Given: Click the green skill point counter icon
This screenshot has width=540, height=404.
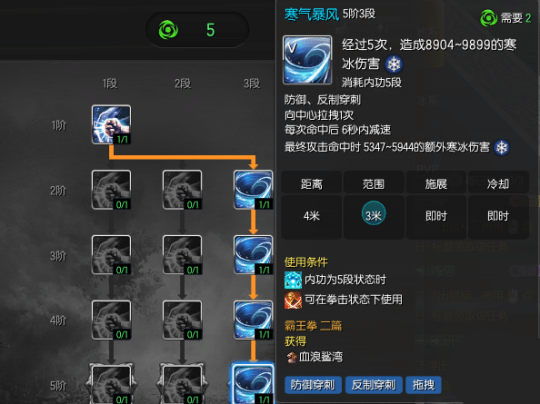Looking at the screenshot, I should (x=168, y=30).
